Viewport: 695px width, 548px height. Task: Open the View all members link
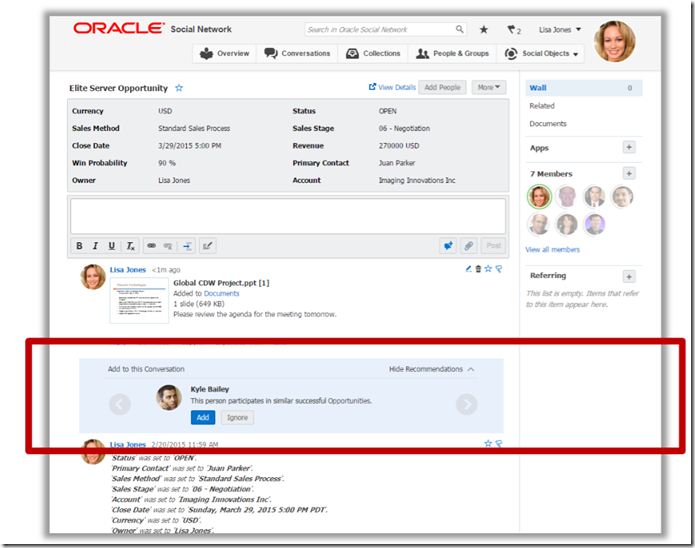click(x=552, y=249)
